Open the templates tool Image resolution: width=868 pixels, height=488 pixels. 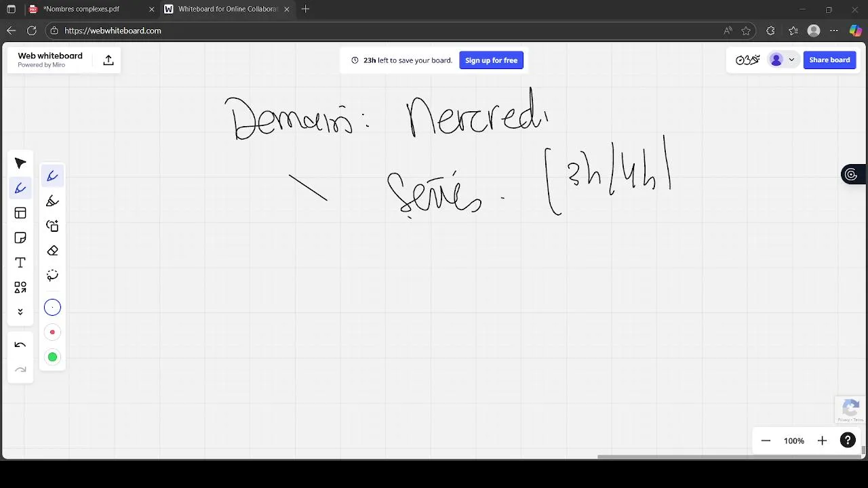click(x=20, y=213)
